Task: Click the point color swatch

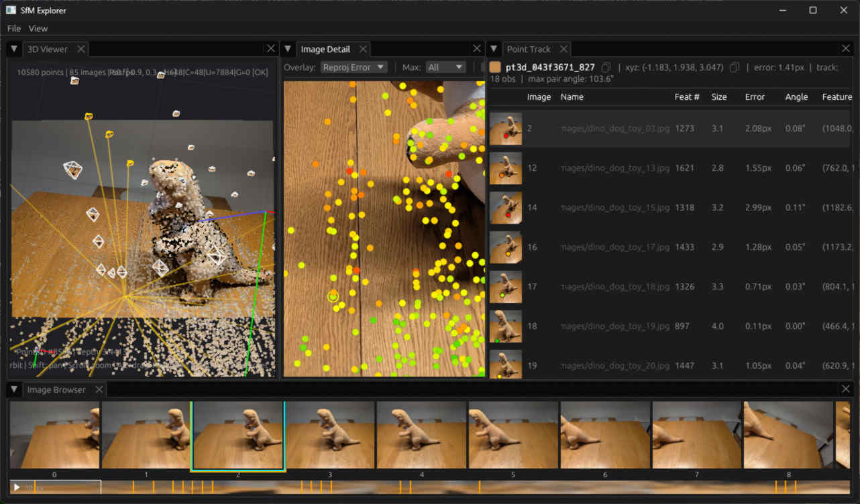Action: [x=496, y=67]
